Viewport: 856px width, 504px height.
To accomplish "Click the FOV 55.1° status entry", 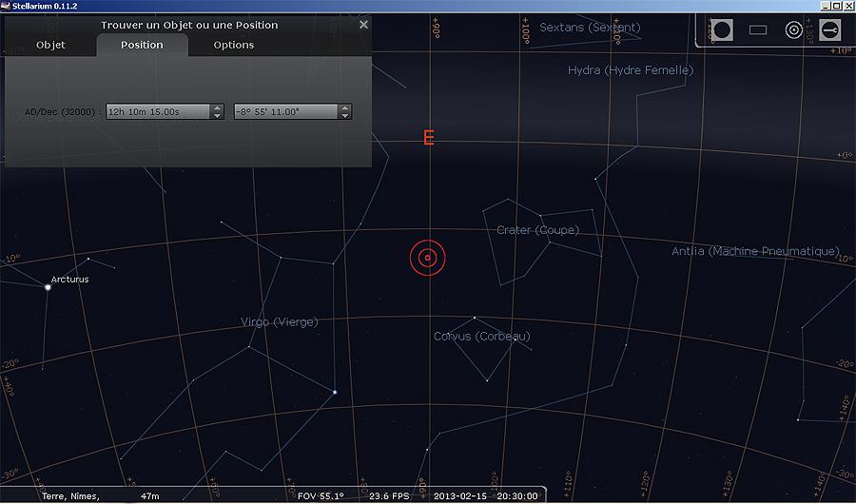I will (x=321, y=495).
